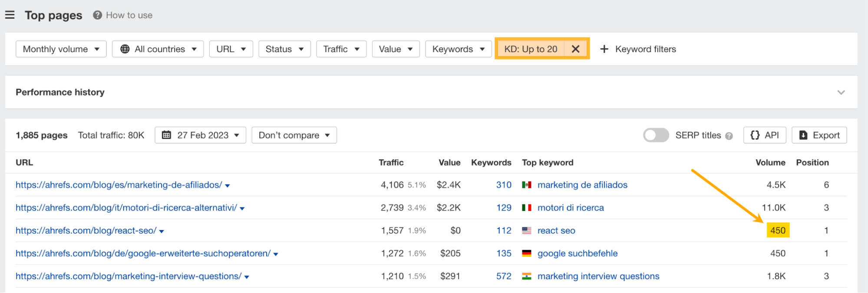This screenshot has width=868, height=293.
Task: Open the Value filter dropdown
Action: coord(396,49)
